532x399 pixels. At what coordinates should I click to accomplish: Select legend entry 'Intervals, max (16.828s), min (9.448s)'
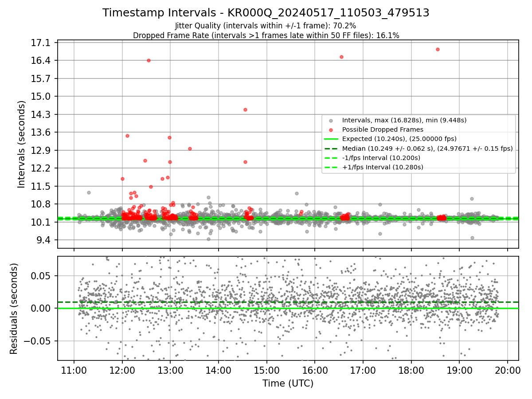click(404, 120)
